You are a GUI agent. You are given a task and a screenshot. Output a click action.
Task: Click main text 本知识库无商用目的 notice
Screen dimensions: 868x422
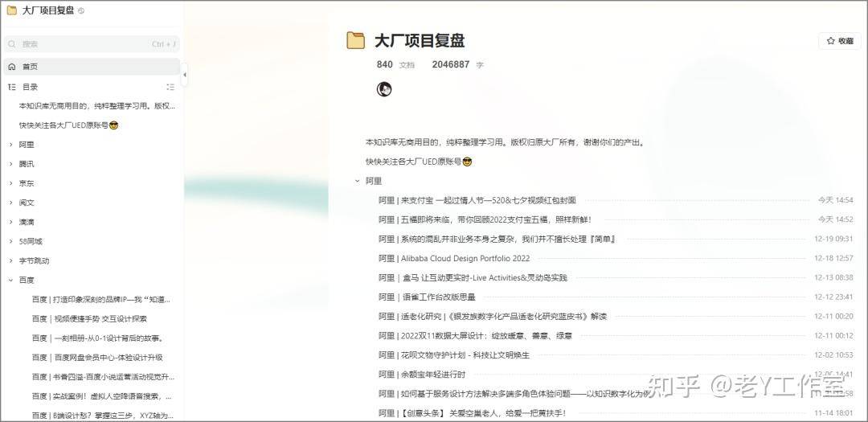(x=505, y=142)
